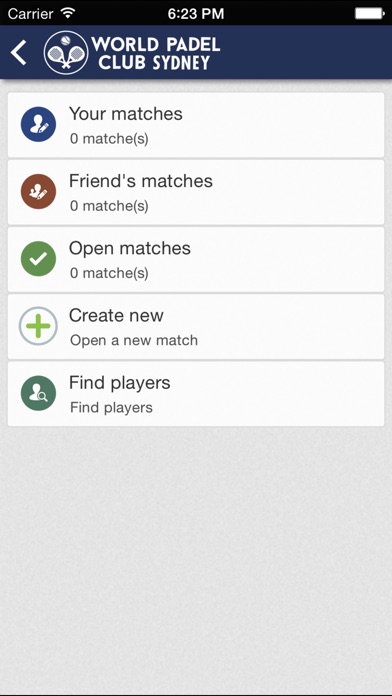Tap the Wi-Fi status icon
The height and width of the screenshot is (696, 392).
pyautogui.click(x=68, y=13)
